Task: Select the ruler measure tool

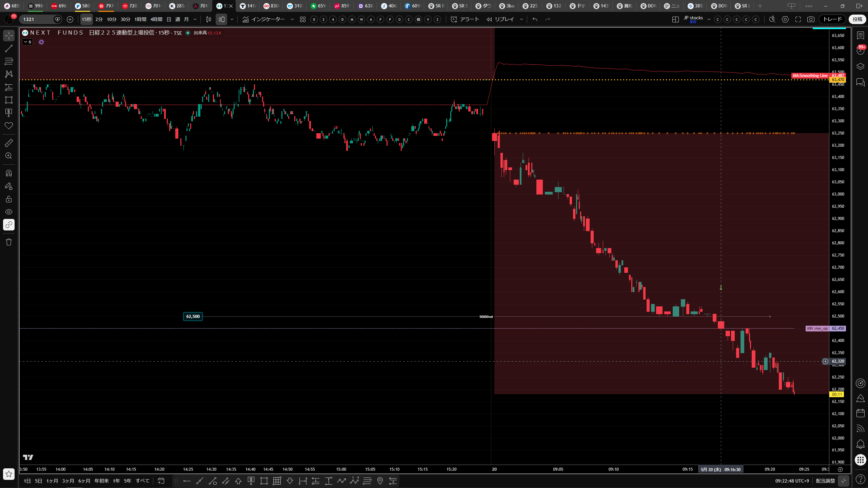Action: (x=9, y=143)
